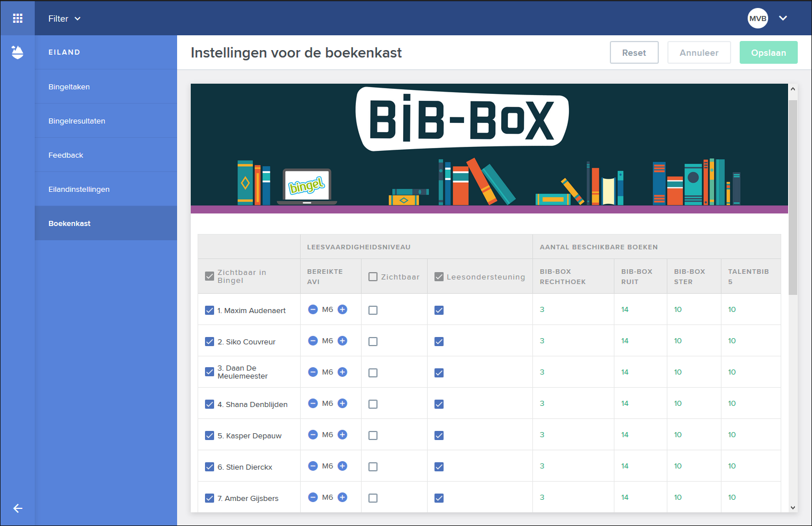Uncheck visibility in Bingel for Amber Gijsbers
The image size is (812, 526).
210,498
